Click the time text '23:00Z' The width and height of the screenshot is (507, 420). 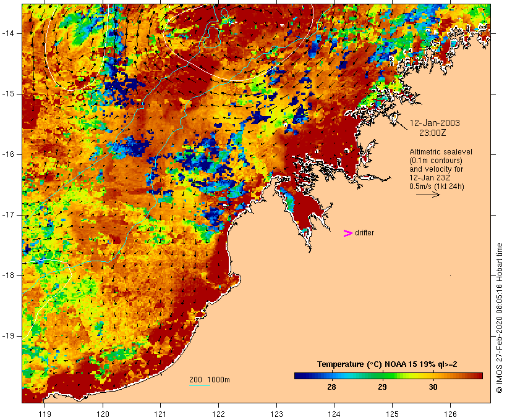tap(433, 132)
